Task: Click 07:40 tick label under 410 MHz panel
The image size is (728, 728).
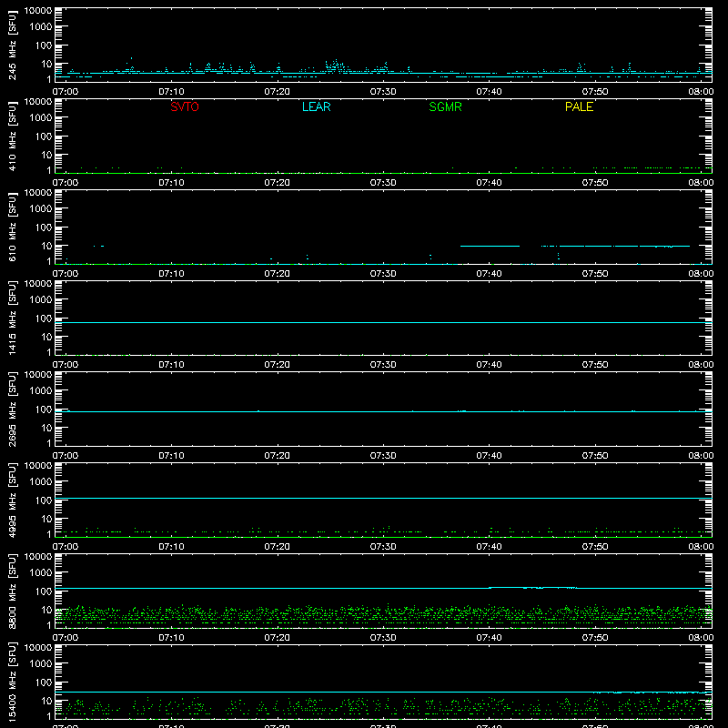Action: point(489,183)
